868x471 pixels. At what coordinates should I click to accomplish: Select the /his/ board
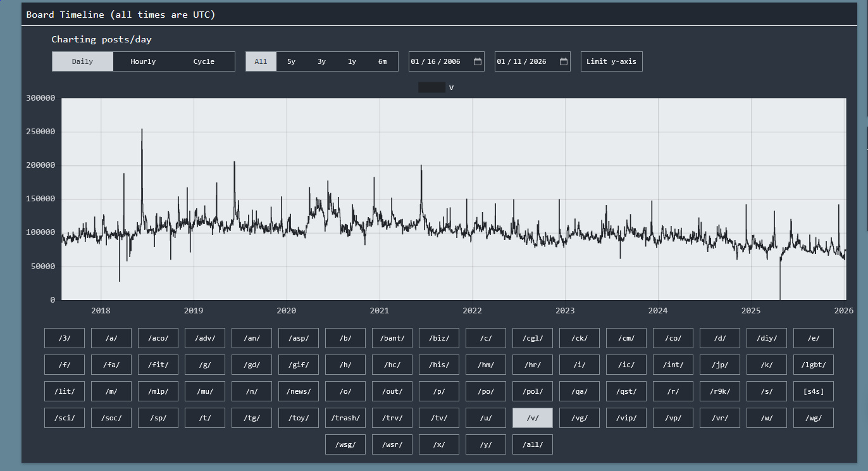(x=439, y=365)
